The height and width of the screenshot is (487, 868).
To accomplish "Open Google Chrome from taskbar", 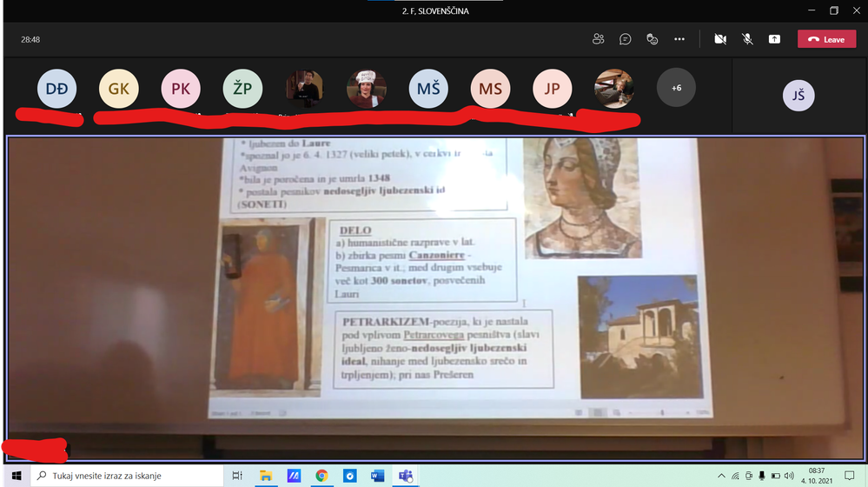I will click(x=321, y=476).
